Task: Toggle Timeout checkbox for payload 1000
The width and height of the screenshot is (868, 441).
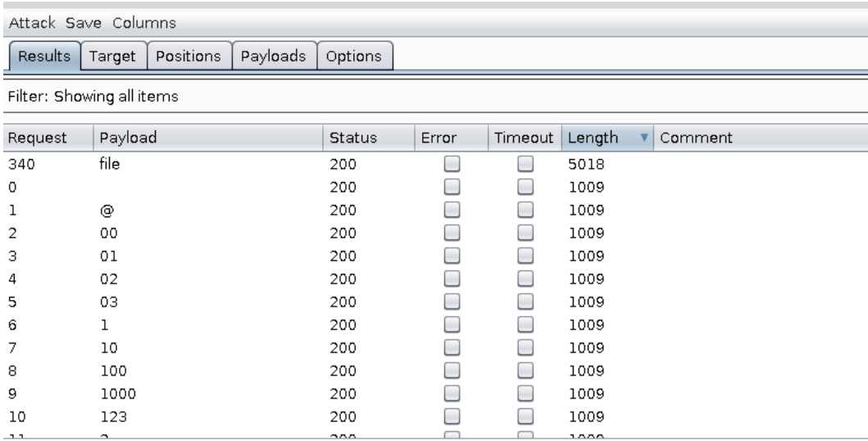Action: (x=525, y=393)
